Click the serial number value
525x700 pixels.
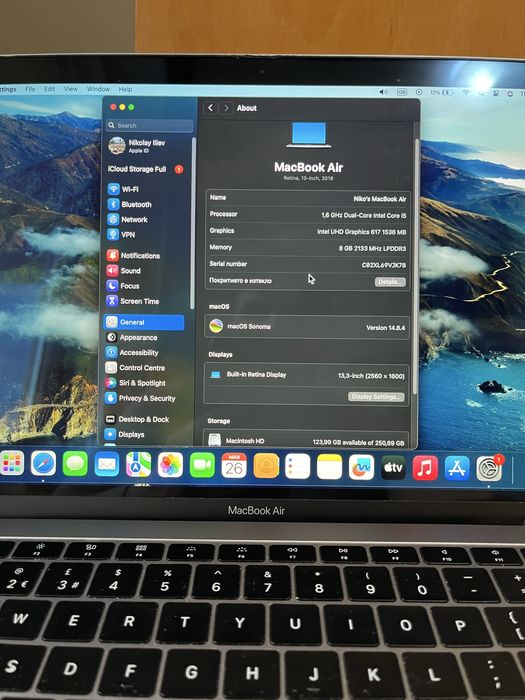pos(383,265)
